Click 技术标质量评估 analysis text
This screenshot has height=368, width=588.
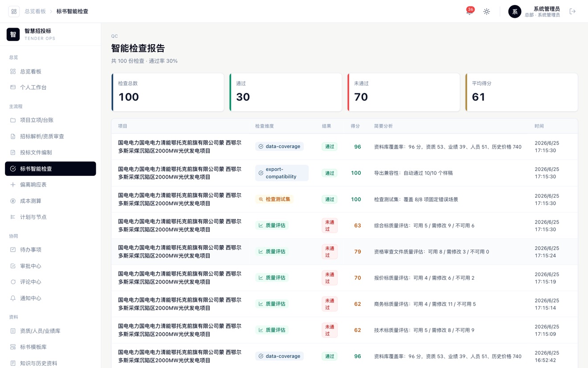point(424,331)
